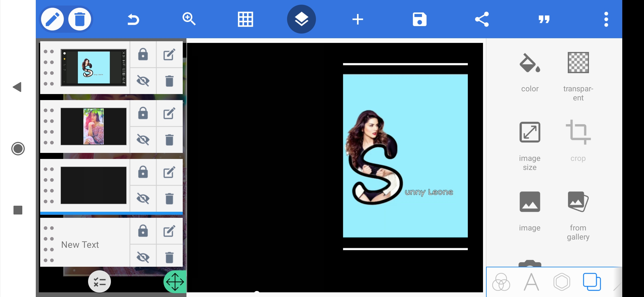Open the three-dot overflow menu
644x297 pixels.
606,19
